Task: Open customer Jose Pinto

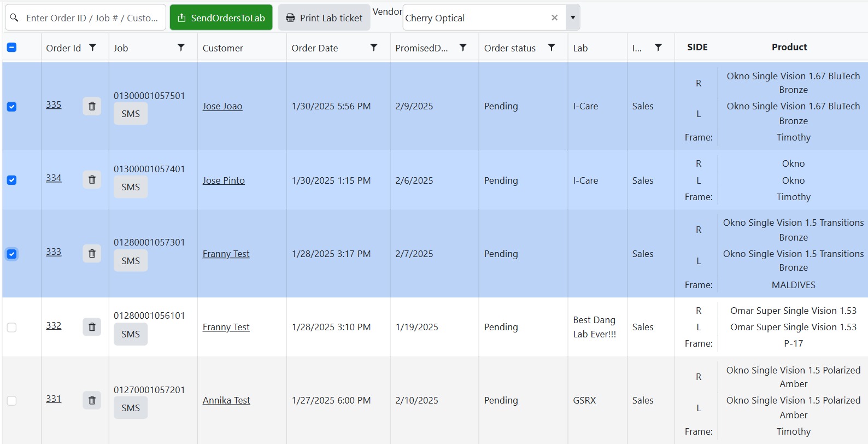Action: [x=224, y=180]
